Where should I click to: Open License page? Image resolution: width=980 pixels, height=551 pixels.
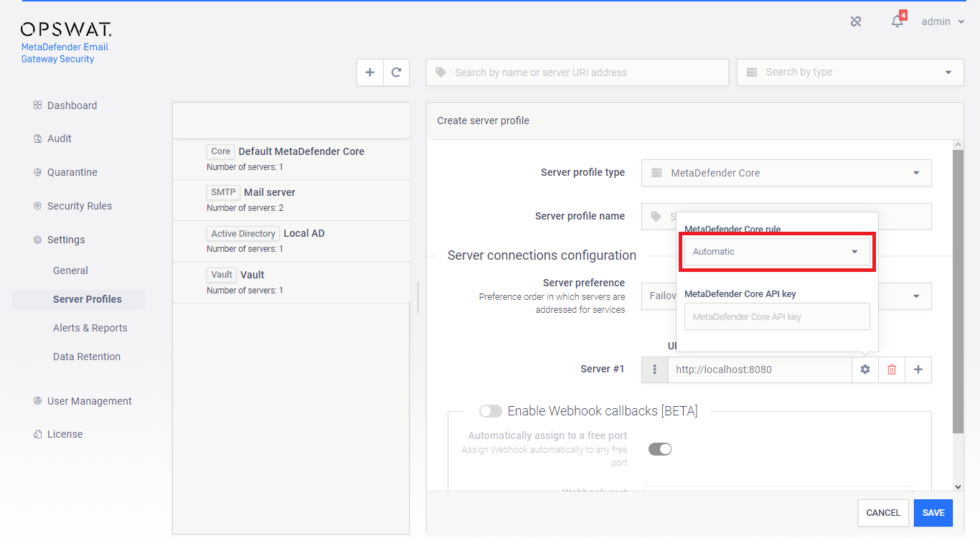coord(65,434)
